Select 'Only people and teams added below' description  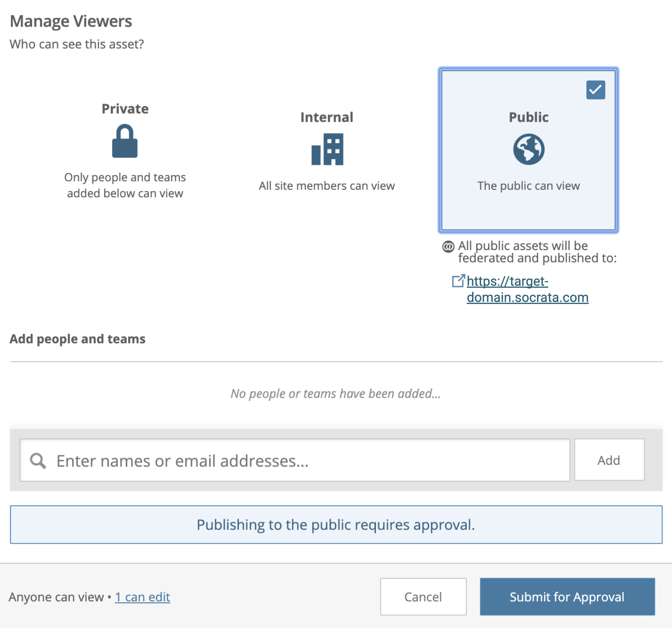(125, 185)
